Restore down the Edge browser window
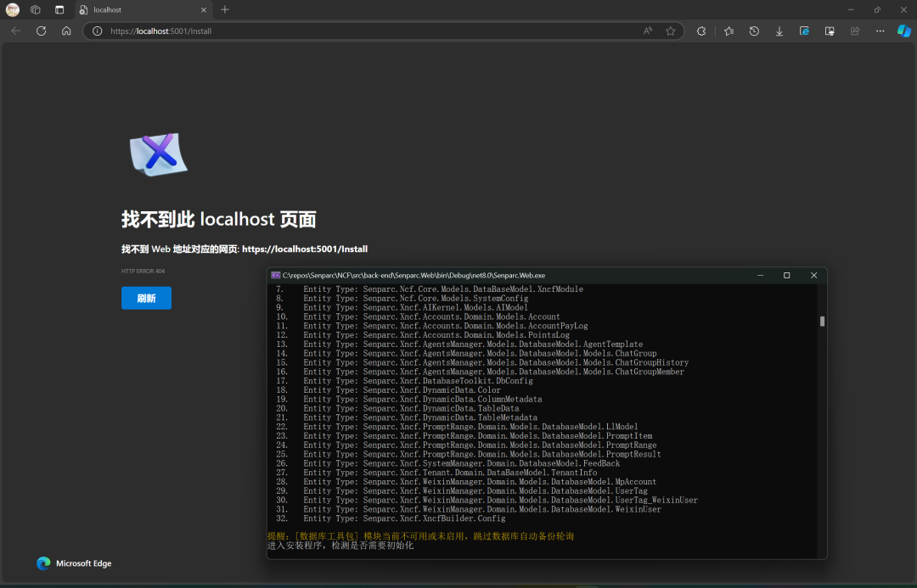The image size is (917, 588). [x=877, y=10]
